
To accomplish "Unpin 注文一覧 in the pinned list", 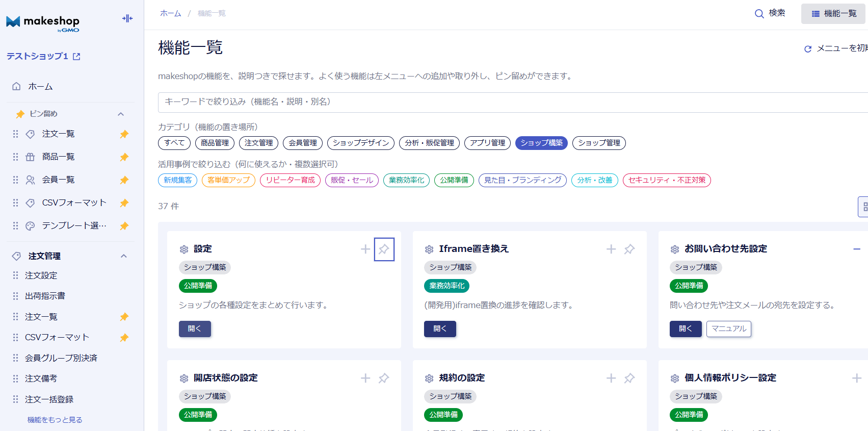I will coord(124,134).
